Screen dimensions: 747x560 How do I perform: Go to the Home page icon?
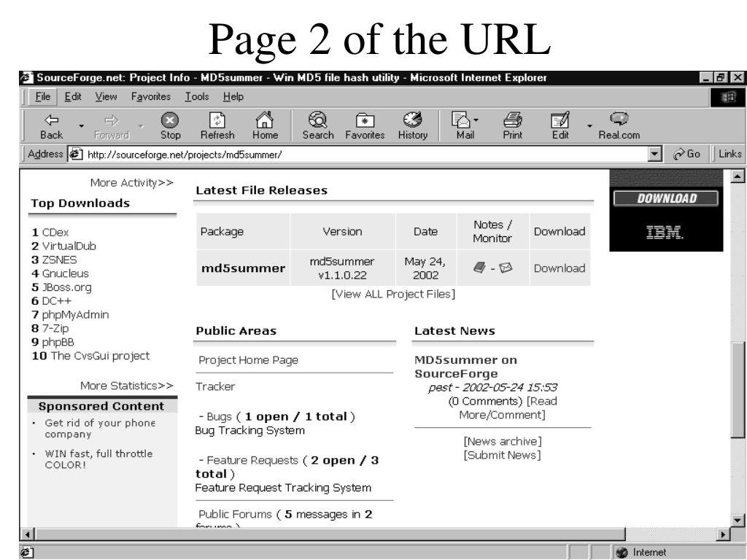[x=265, y=126]
